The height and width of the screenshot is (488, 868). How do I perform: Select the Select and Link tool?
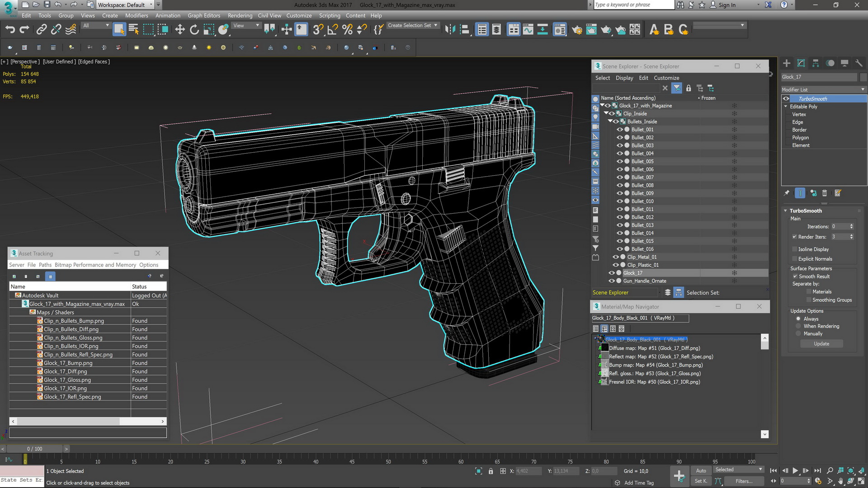point(41,30)
